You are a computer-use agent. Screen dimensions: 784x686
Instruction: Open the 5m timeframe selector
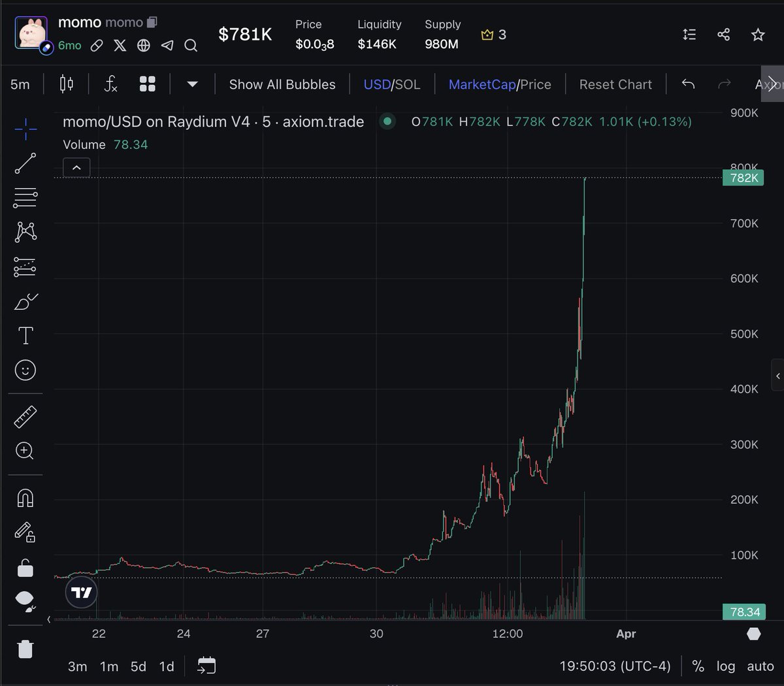tap(20, 84)
